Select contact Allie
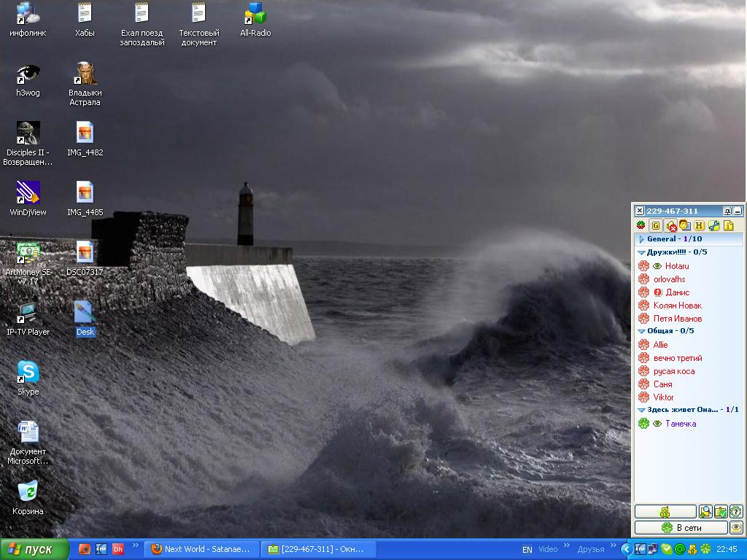Viewport: 747px width, 560px height. 660,345
